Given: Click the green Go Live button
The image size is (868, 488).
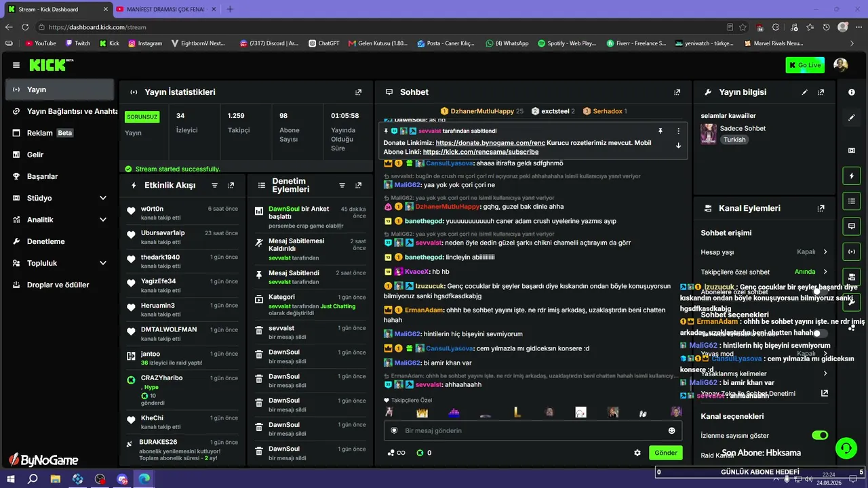Looking at the screenshot, I should [805, 65].
